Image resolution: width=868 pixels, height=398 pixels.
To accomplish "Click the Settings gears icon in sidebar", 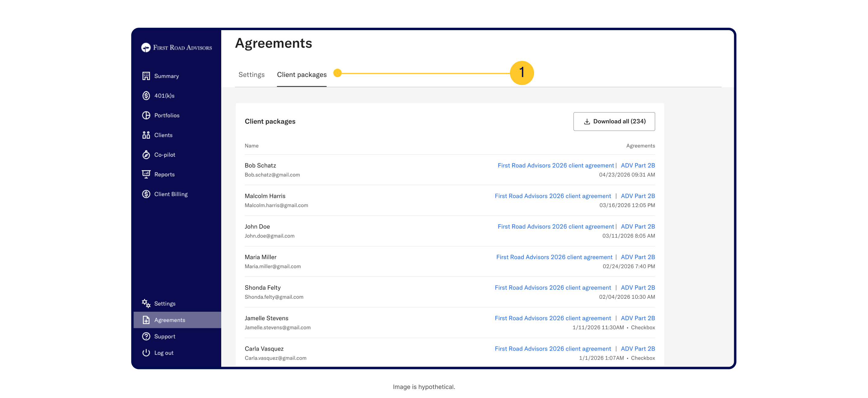I will tap(146, 304).
